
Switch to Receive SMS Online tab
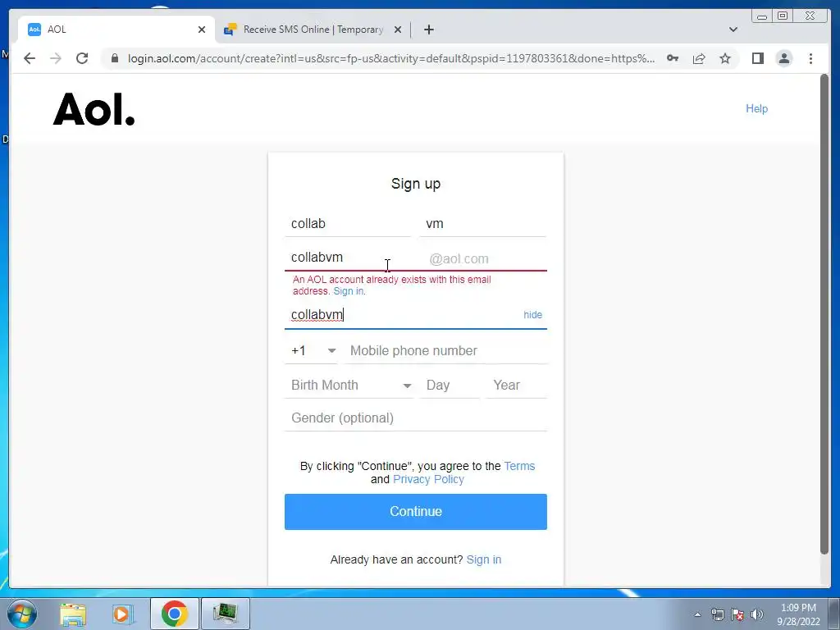coord(313,30)
